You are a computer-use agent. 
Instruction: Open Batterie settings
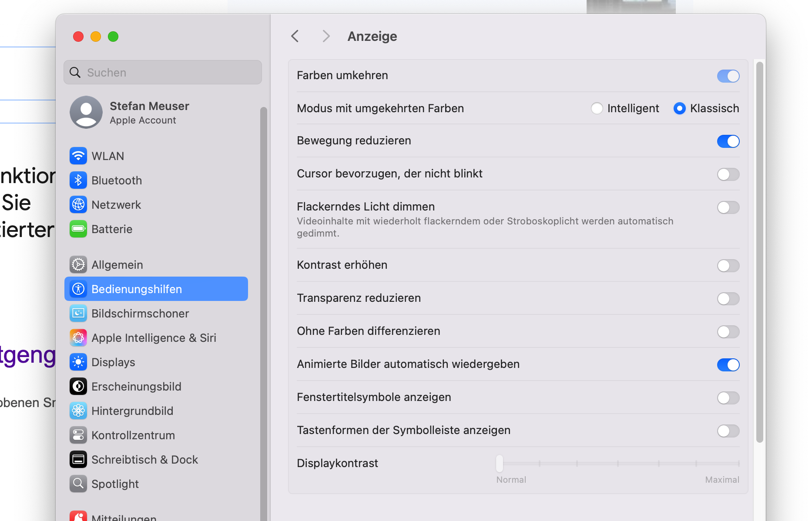pyautogui.click(x=156, y=229)
